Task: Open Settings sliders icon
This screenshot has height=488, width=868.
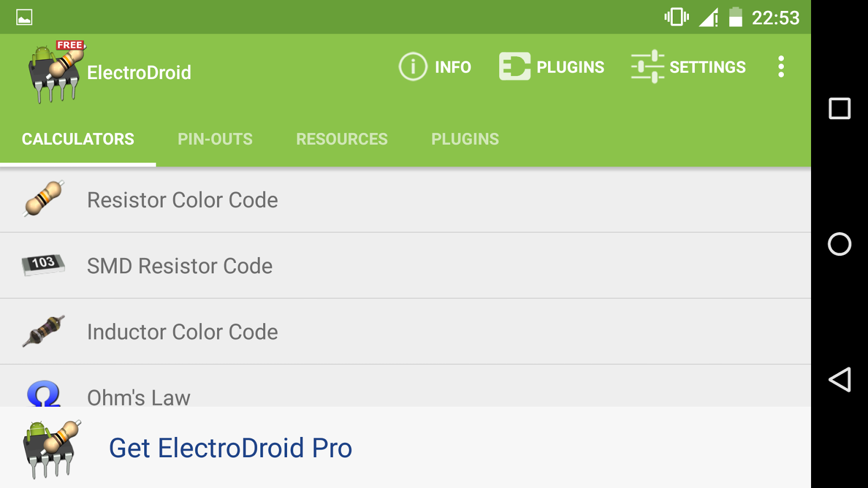Action: [647, 67]
